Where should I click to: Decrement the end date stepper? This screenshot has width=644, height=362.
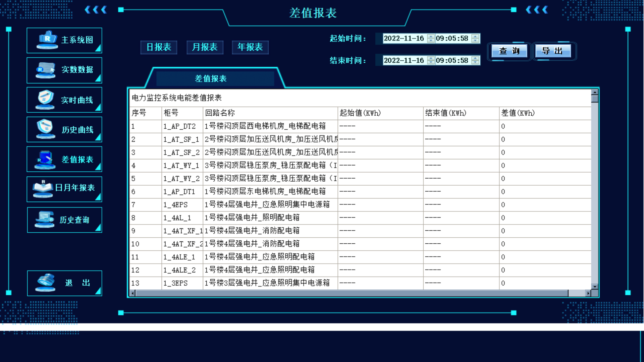pos(430,62)
